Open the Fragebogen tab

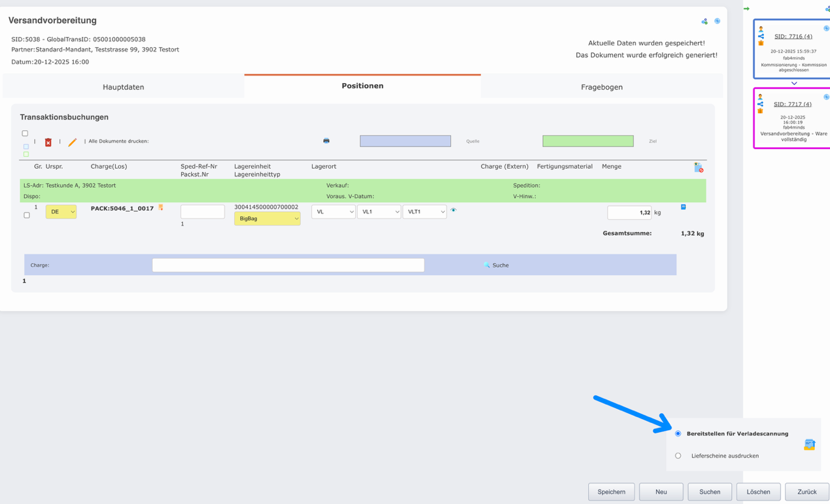point(601,87)
